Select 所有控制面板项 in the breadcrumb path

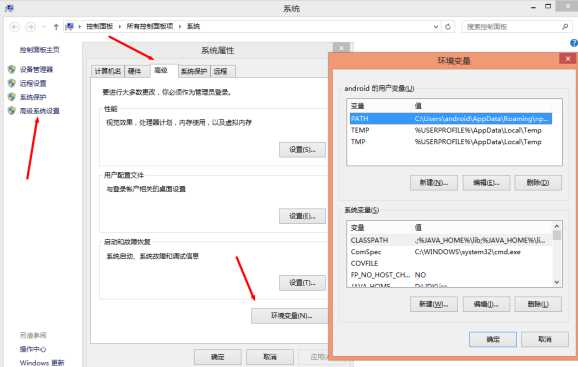[x=150, y=27]
